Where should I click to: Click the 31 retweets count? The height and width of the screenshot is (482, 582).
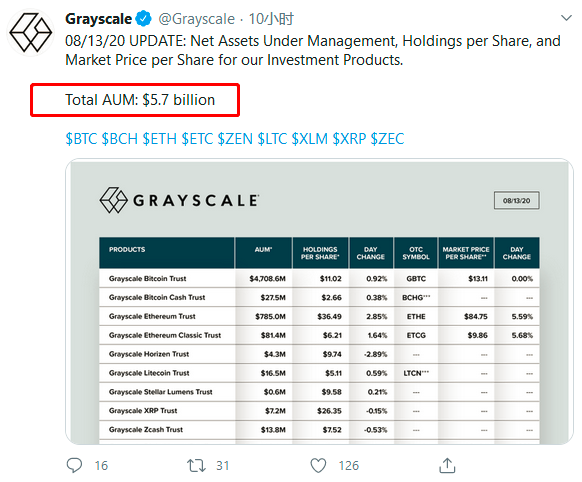(222, 466)
